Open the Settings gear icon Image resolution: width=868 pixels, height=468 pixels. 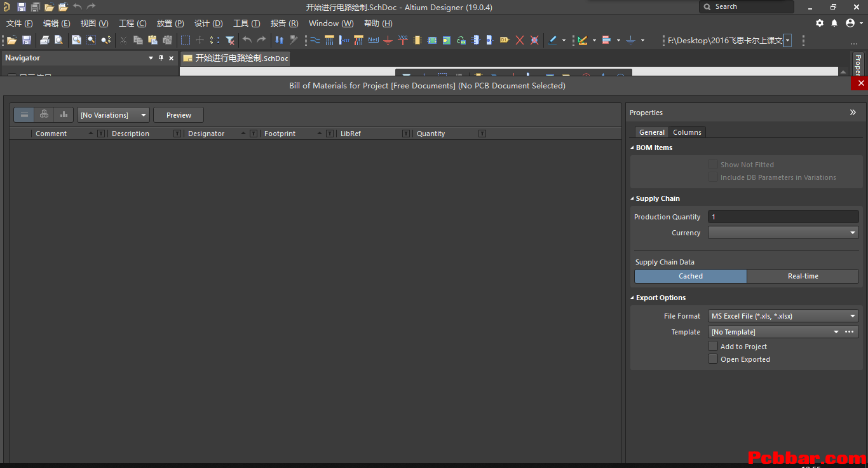[820, 23]
